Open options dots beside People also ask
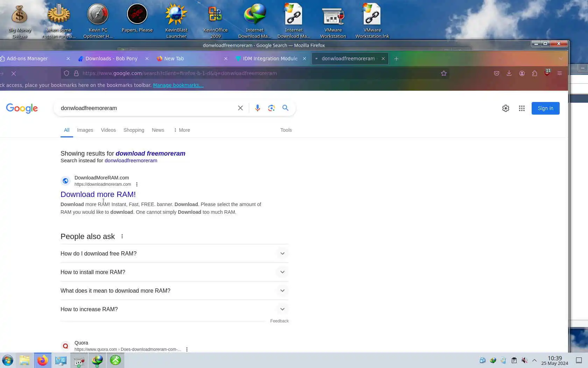 point(122,236)
